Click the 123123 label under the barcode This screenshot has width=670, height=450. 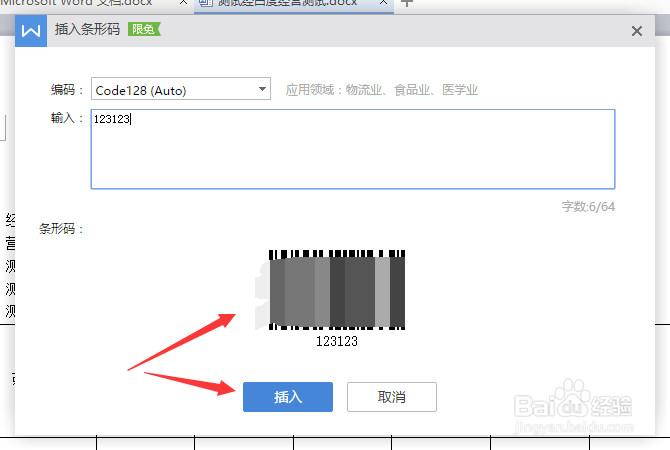[337, 341]
